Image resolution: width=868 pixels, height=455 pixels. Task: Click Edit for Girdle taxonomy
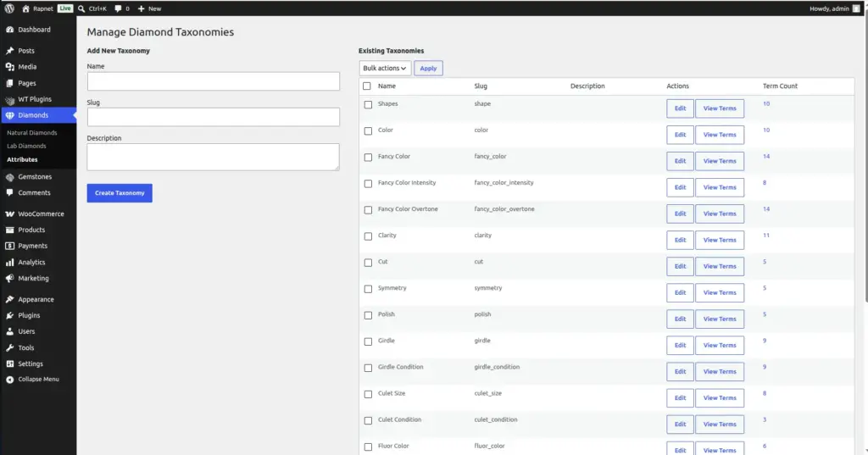click(681, 346)
